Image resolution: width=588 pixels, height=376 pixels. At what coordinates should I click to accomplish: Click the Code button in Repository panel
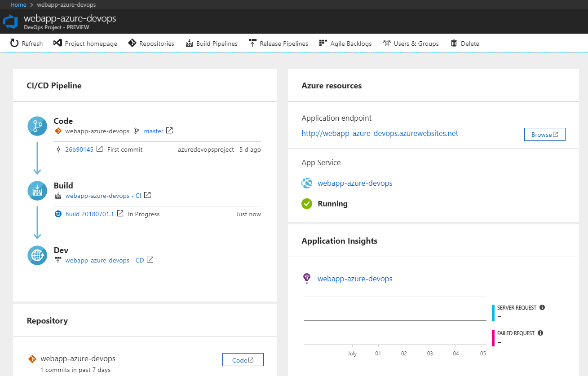tap(243, 360)
